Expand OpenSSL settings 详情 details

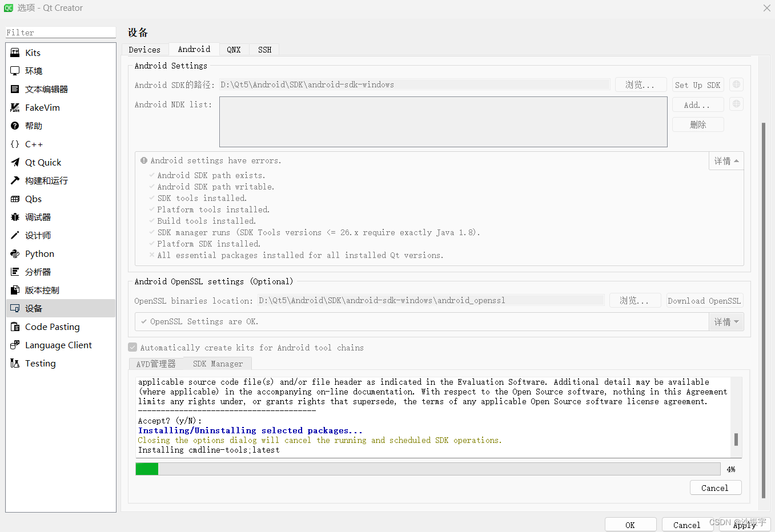point(726,322)
